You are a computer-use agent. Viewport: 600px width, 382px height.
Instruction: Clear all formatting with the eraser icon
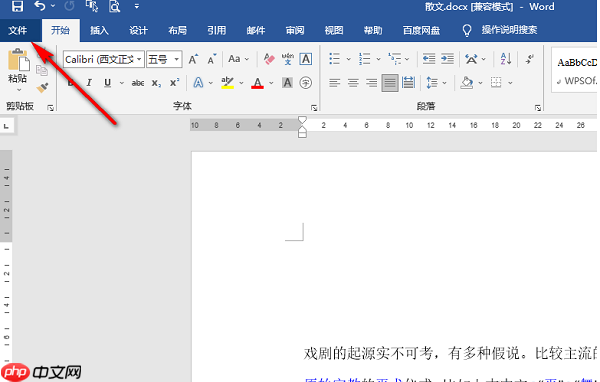(x=269, y=59)
